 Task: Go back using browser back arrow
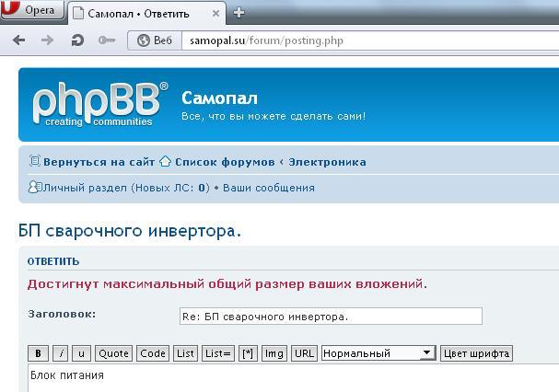[19, 40]
